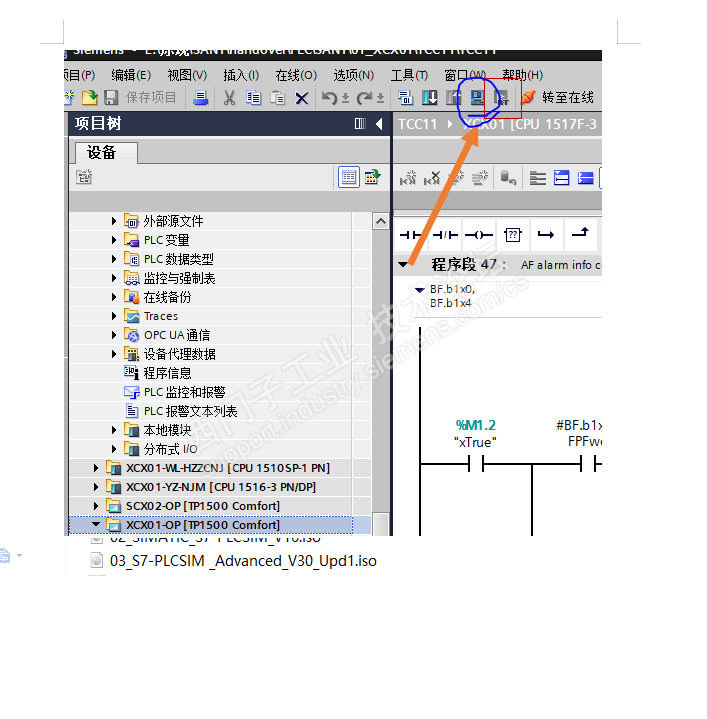
Task: Click the Open branch arrow icon
Action: coord(546,235)
